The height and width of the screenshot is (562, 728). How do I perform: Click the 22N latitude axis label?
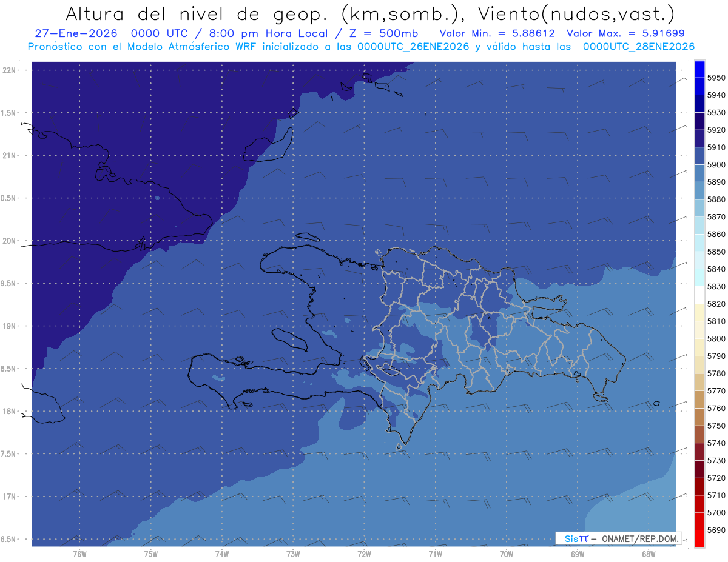(10, 70)
